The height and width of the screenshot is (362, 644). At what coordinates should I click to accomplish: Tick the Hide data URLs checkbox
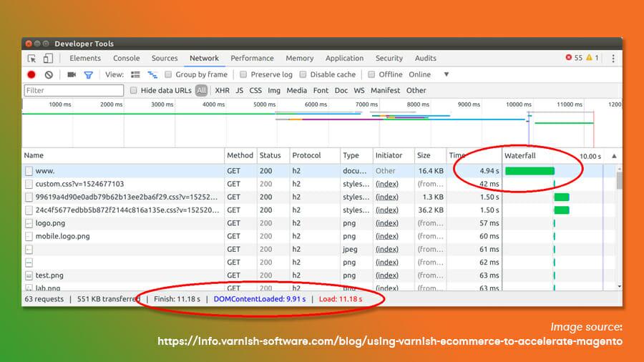pyautogui.click(x=134, y=91)
